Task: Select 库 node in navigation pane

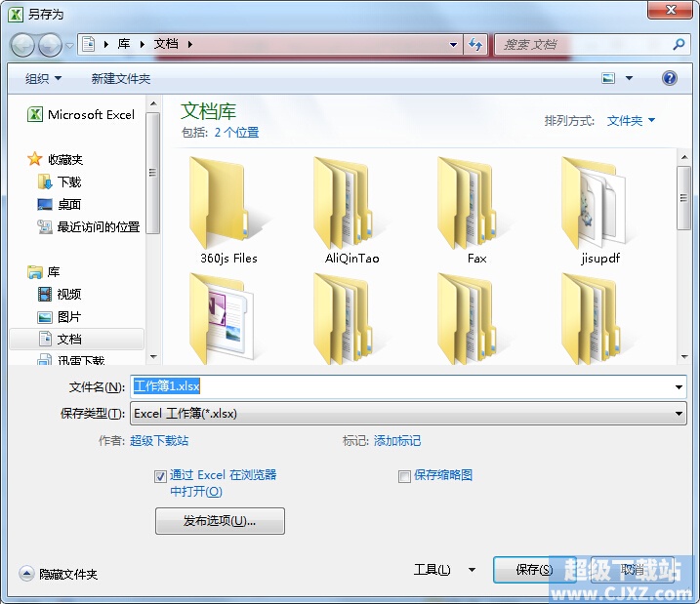Action: (x=43, y=271)
